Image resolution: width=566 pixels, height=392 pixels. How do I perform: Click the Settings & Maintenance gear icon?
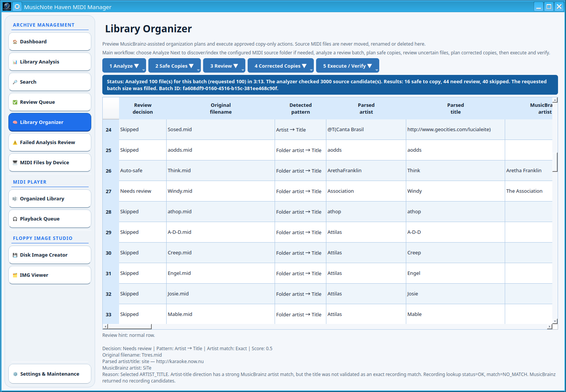tap(15, 374)
